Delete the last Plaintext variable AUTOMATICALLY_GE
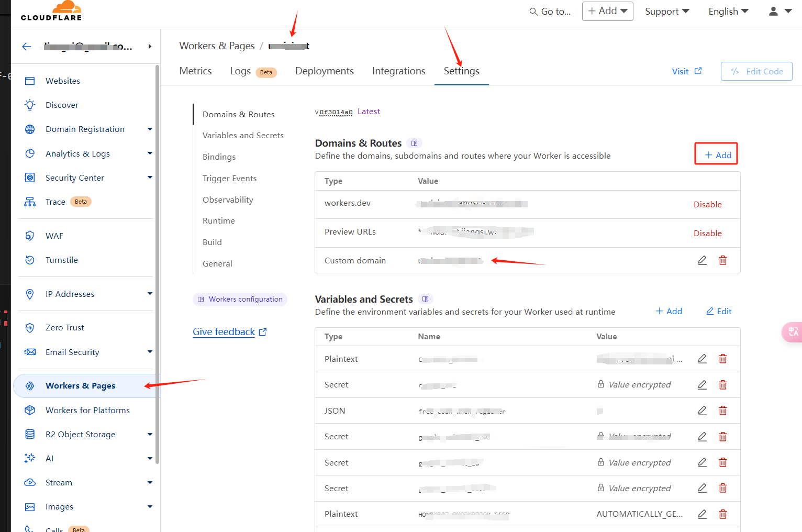The image size is (802, 532). (x=723, y=514)
